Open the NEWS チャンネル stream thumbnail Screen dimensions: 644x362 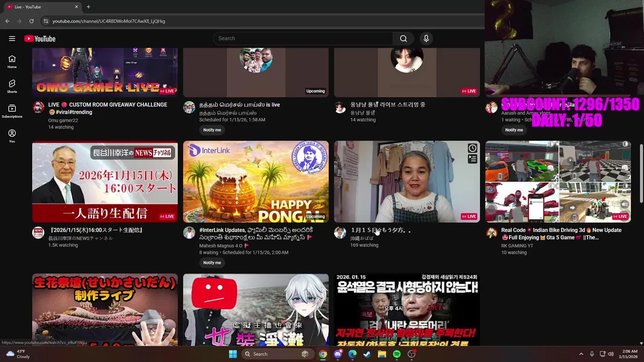point(105,182)
